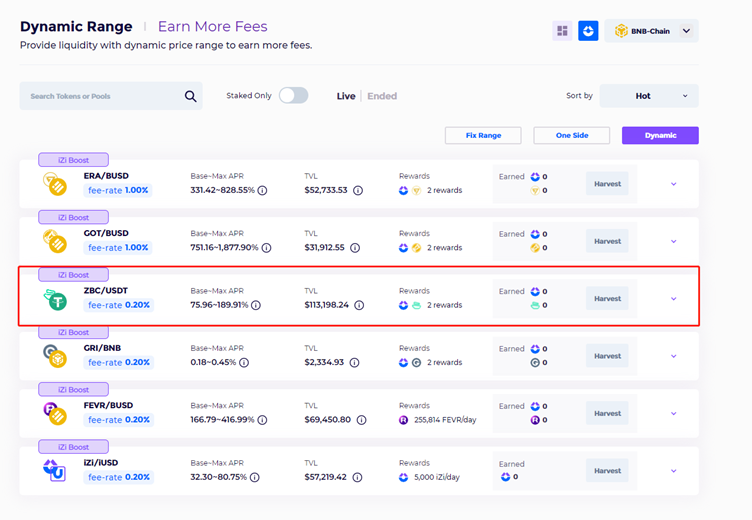Harvest rewards for iZi/iUSD pool
This screenshot has height=520, width=752.
[607, 471]
